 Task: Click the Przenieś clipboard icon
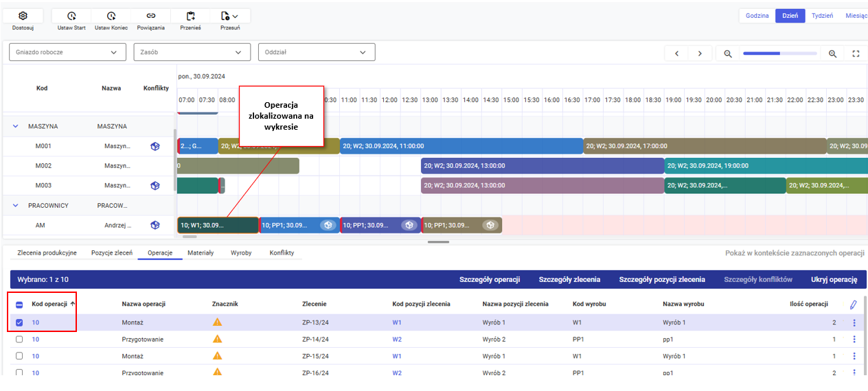(190, 16)
